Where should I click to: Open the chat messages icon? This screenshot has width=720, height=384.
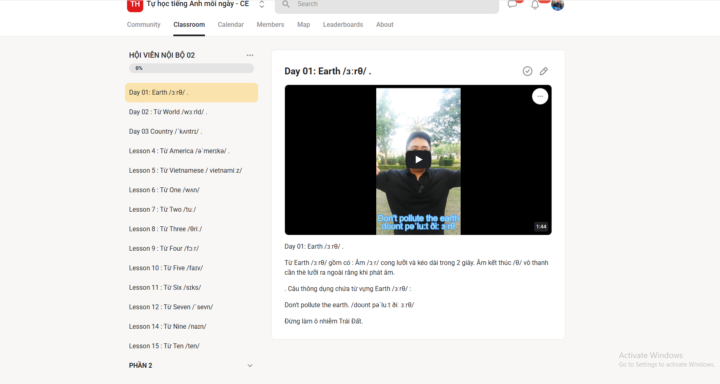(512, 4)
